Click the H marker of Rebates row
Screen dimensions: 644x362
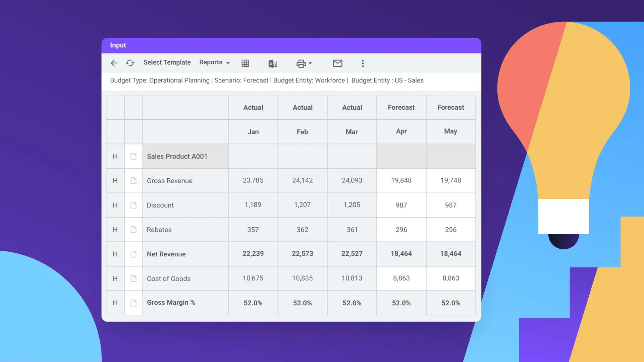click(115, 230)
